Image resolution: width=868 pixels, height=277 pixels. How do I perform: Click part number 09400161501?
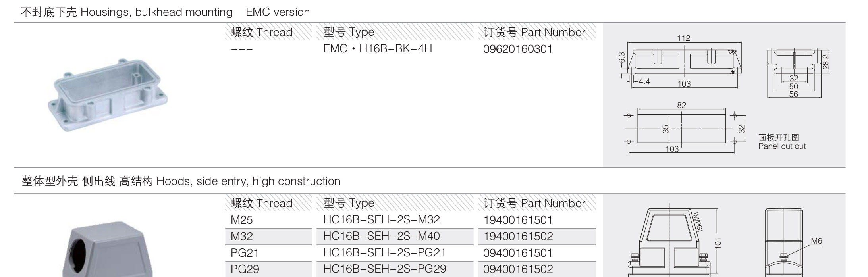pos(518,253)
